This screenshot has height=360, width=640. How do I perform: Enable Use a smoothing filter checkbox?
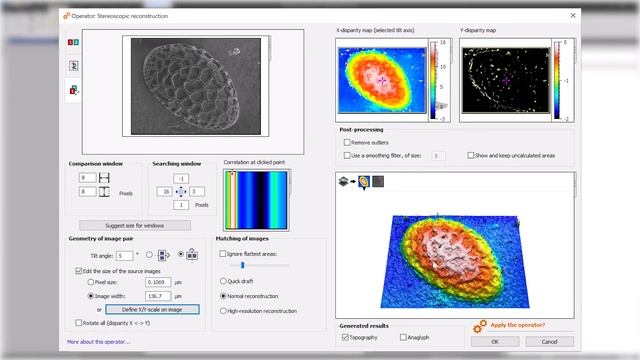347,156
